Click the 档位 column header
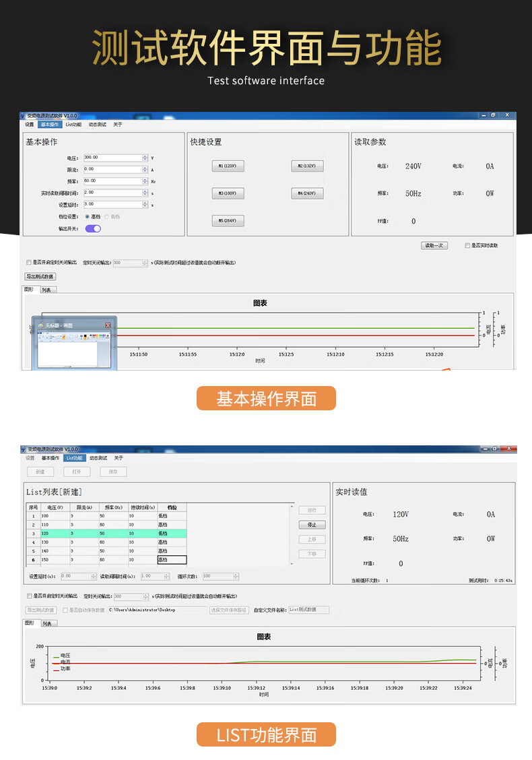The image size is (532, 760). coord(172,507)
